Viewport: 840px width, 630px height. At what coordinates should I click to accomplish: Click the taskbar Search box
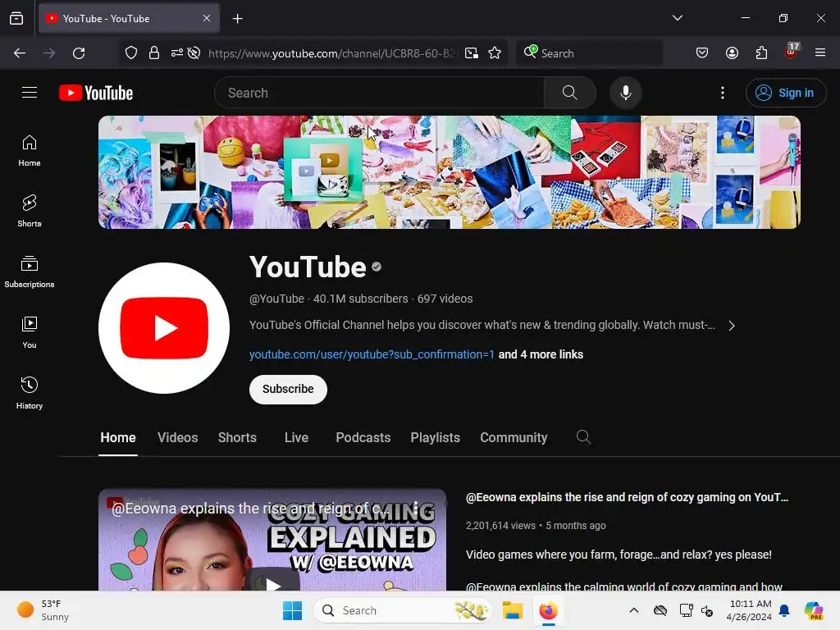click(x=403, y=610)
